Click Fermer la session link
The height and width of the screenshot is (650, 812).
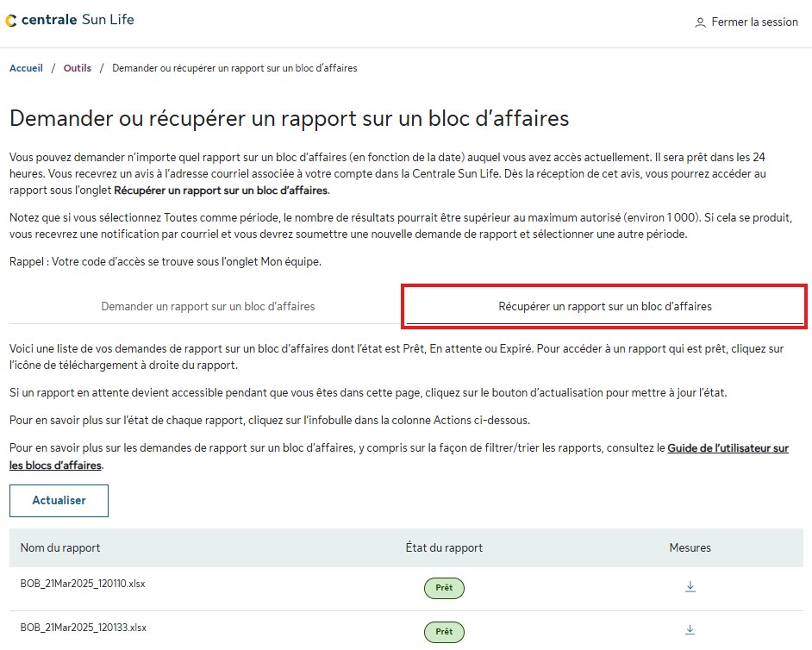click(x=754, y=22)
